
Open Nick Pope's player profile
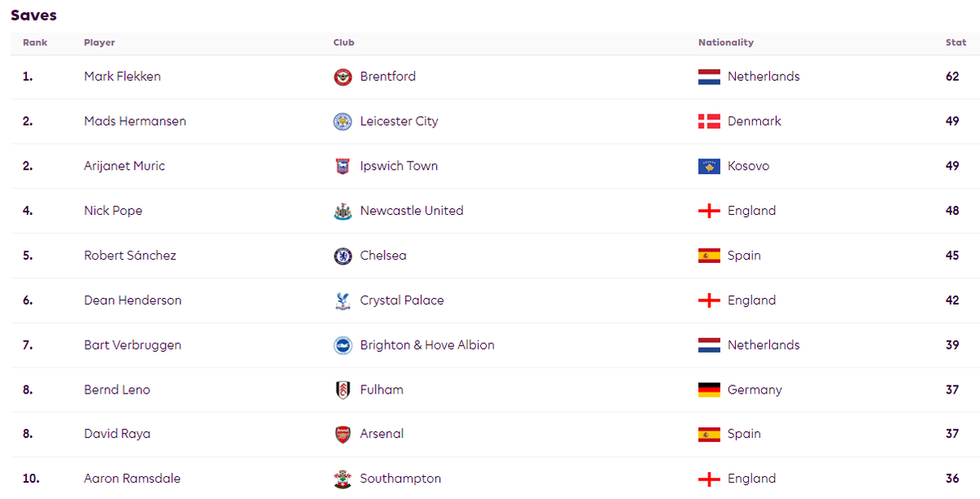114,211
